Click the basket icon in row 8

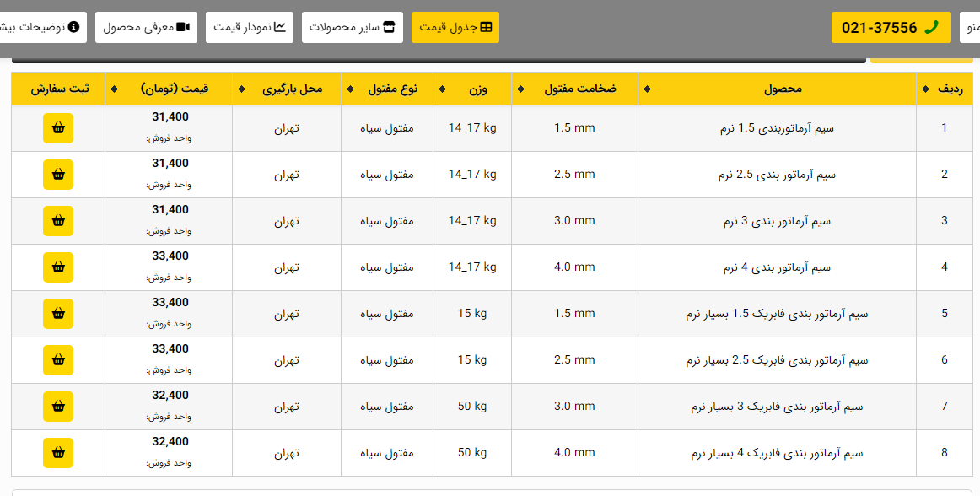point(58,453)
